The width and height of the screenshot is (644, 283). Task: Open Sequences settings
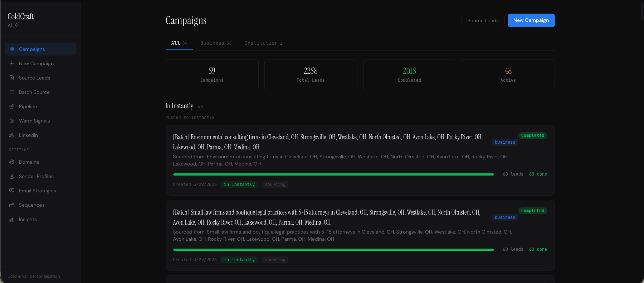coord(40,205)
